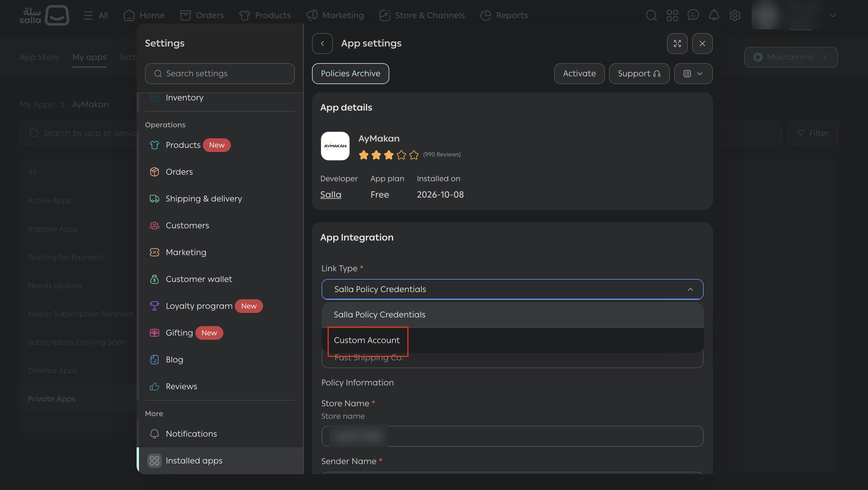
Task: Expand the account menu chevron in top bar
Action: (x=833, y=15)
